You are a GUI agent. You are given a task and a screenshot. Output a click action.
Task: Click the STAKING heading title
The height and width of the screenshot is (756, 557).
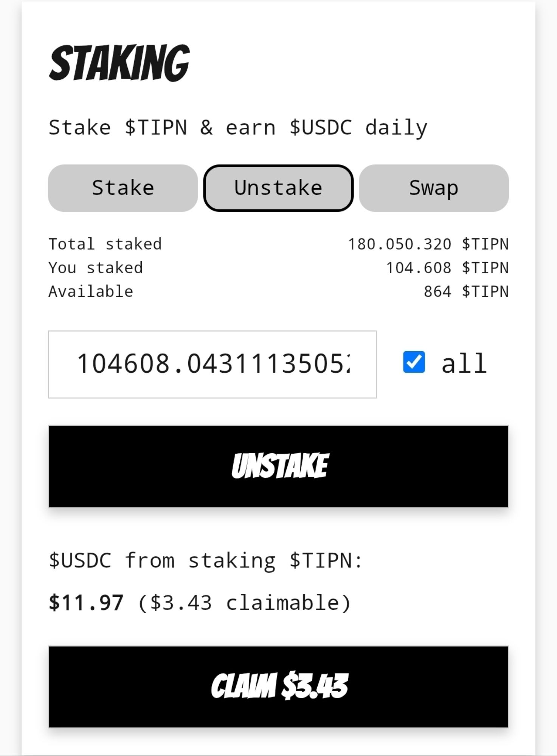(119, 63)
